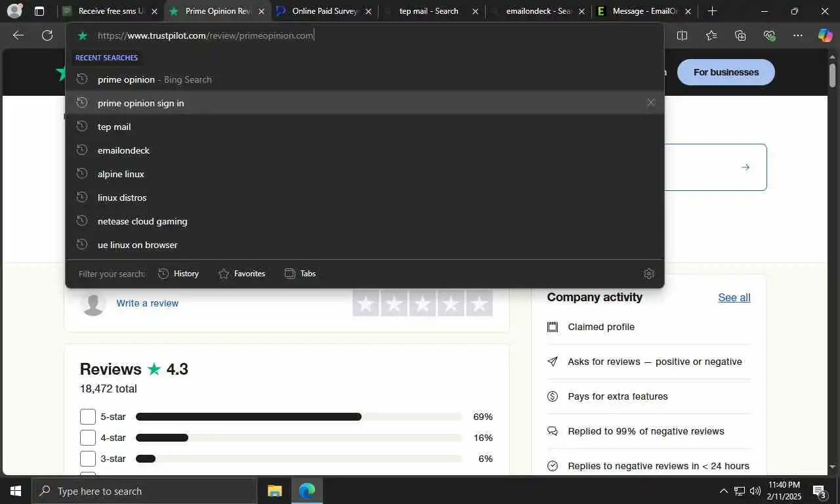Open the 'Write a review' link

tap(147, 303)
